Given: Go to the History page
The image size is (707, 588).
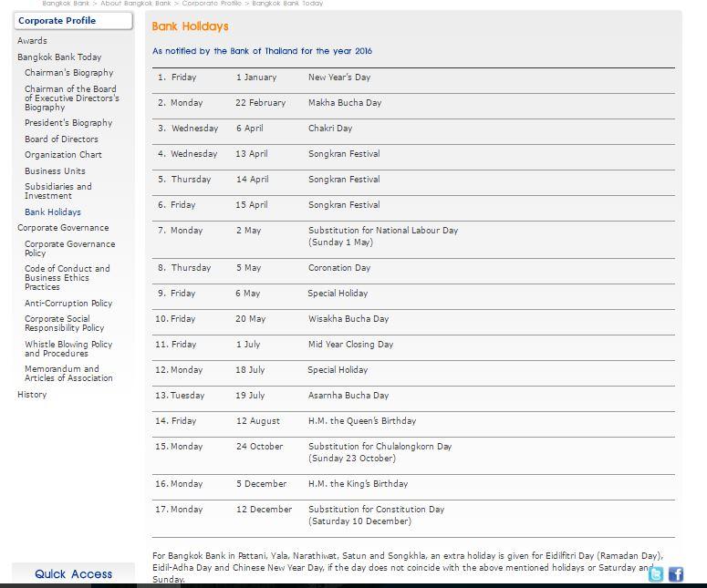Looking at the screenshot, I should point(32,395).
